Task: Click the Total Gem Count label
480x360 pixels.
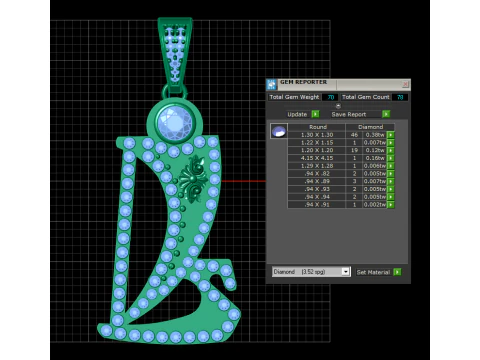Action: point(366,97)
